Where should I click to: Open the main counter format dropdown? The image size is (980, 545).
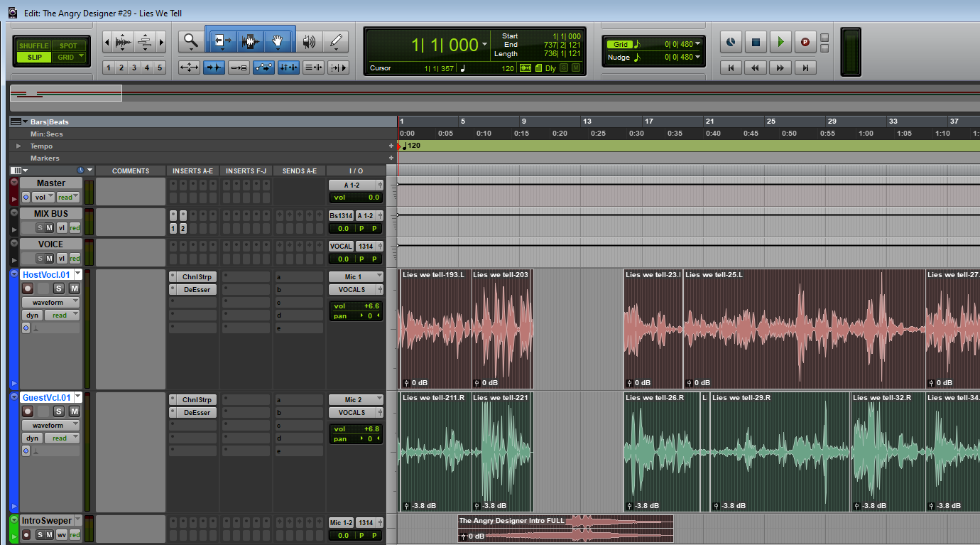[485, 45]
